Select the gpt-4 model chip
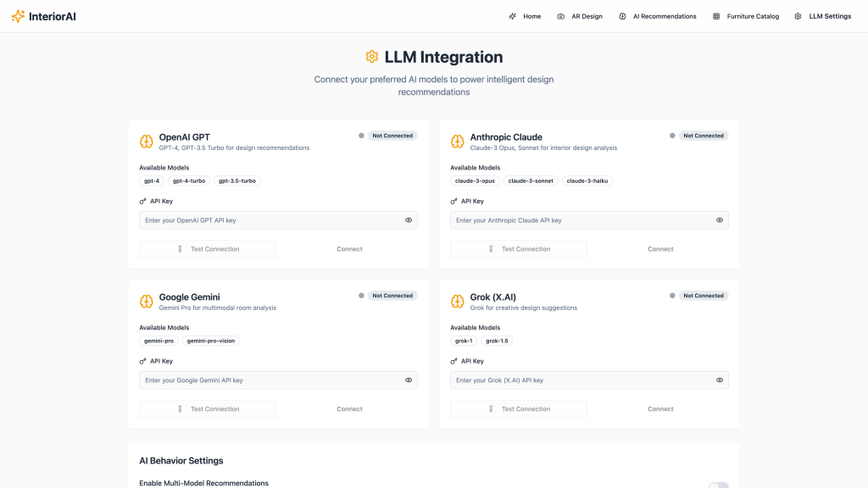The width and height of the screenshot is (868, 488). (152, 181)
